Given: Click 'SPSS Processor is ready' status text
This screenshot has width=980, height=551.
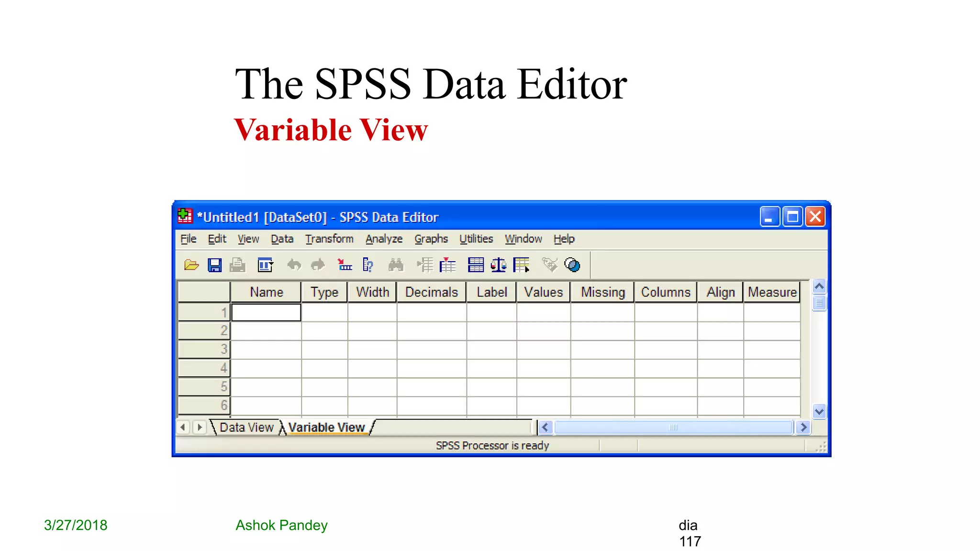Looking at the screenshot, I should tap(492, 446).
